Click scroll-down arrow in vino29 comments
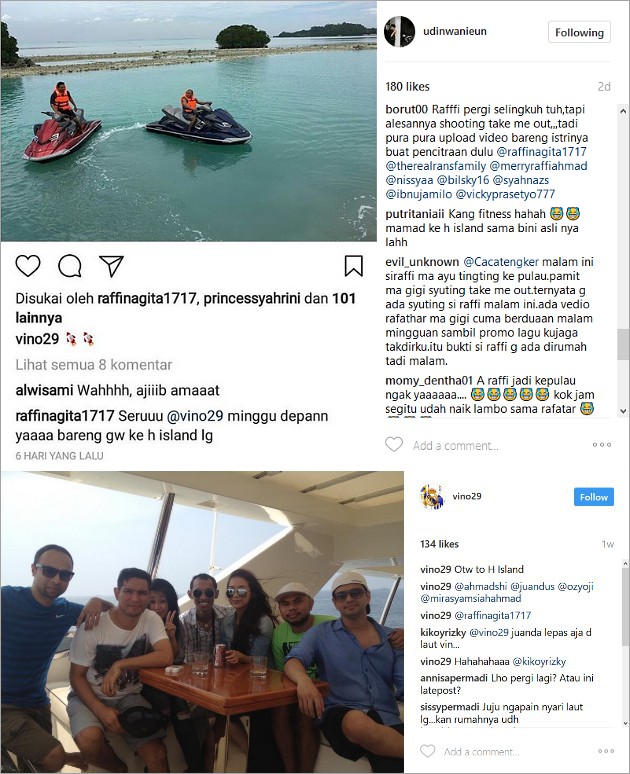The width and height of the screenshot is (630, 774). [x=626, y=724]
